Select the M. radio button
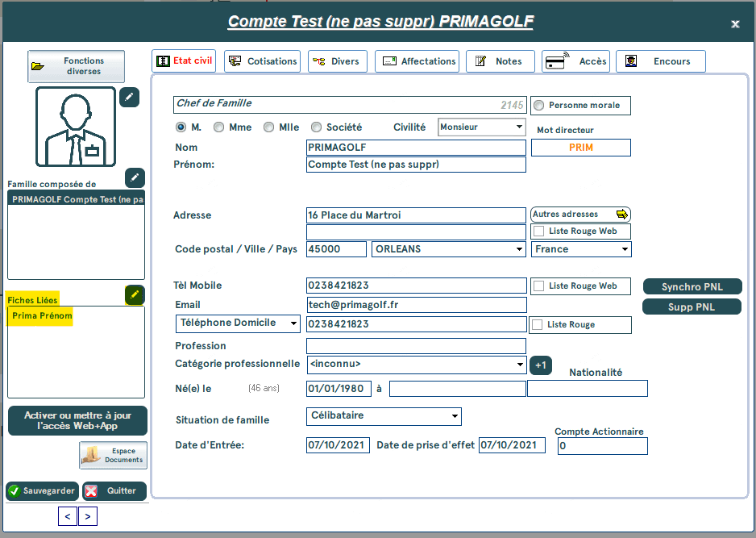Image resolution: width=756 pixels, height=538 pixels. [181, 127]
